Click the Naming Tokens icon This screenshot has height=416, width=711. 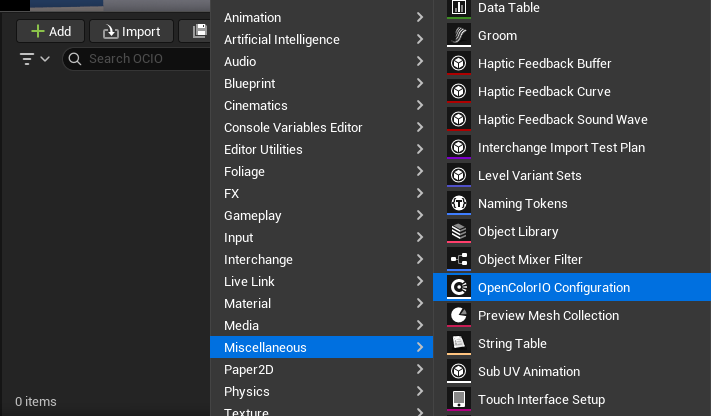click(459, 203)
